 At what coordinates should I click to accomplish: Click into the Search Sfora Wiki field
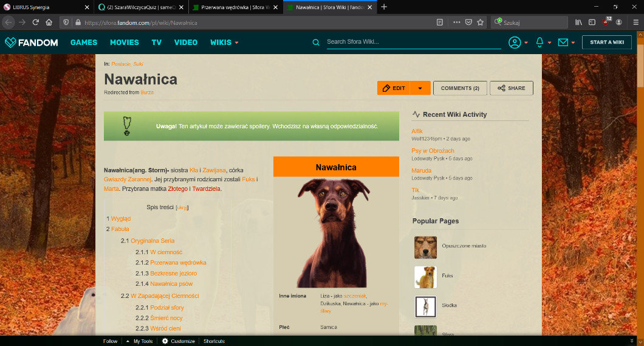(413, 43)
